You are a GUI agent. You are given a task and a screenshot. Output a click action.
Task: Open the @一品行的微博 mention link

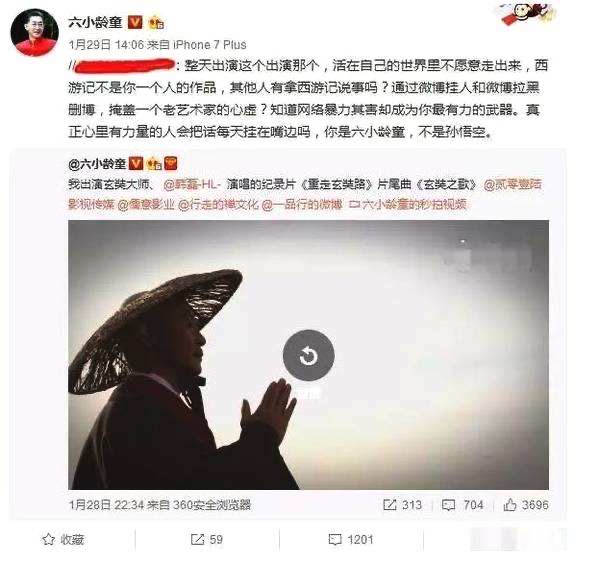302,205
